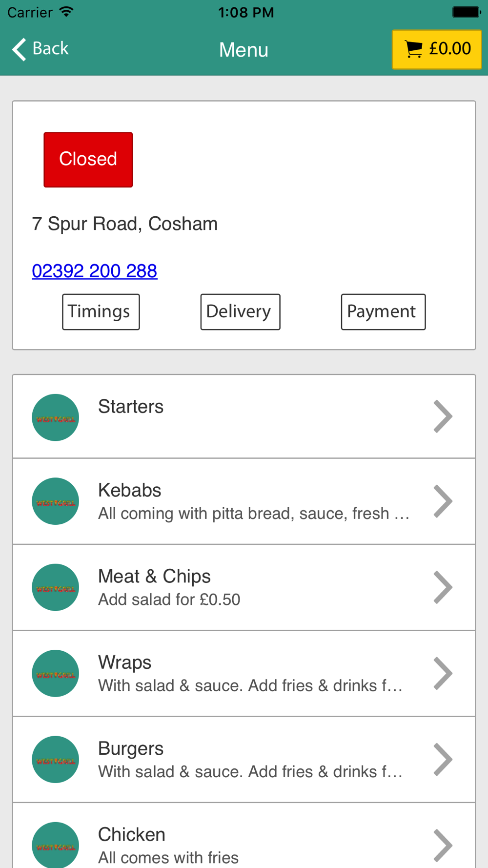Open the Meat & Chips menu category
The image size is (488, 868).
(244, 587)
